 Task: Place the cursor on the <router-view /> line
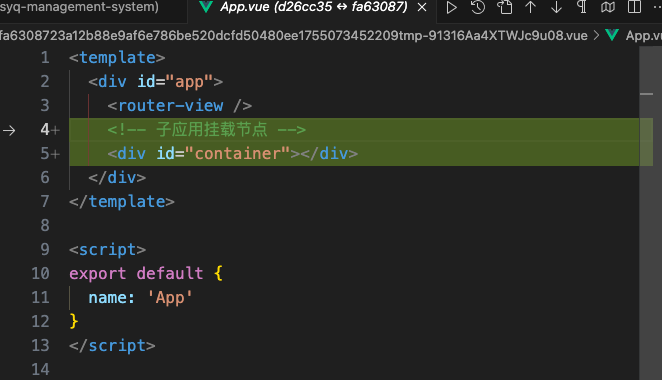point(179,106)
